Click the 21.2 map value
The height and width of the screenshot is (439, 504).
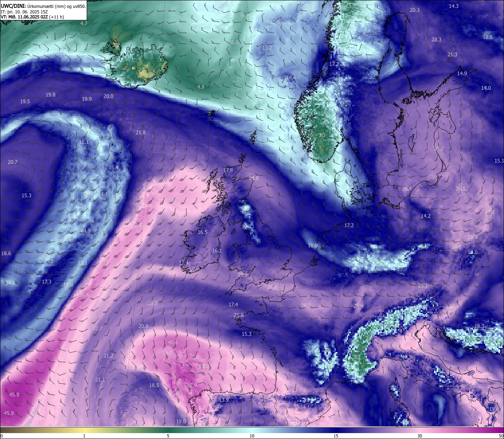coord(108,356)
